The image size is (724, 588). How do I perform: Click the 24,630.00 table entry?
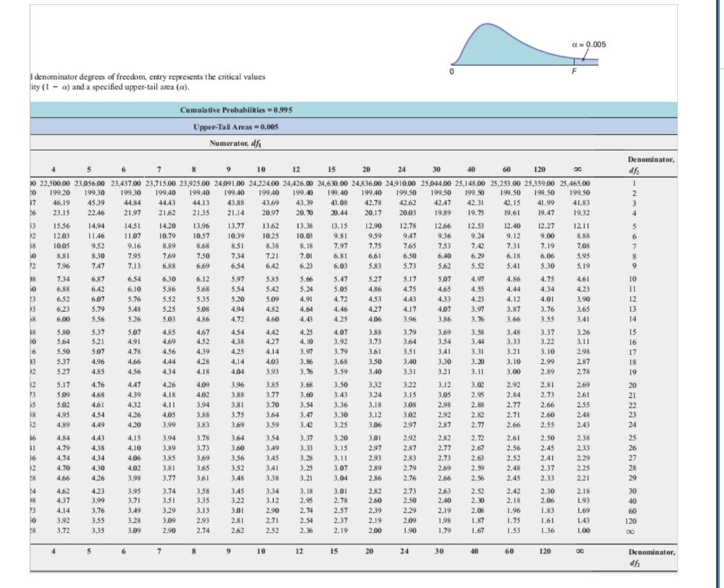[332, 183]
